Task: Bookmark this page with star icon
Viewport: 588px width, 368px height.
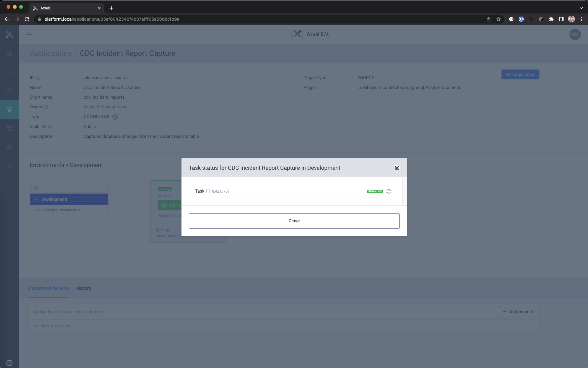Action: [499, 19]
